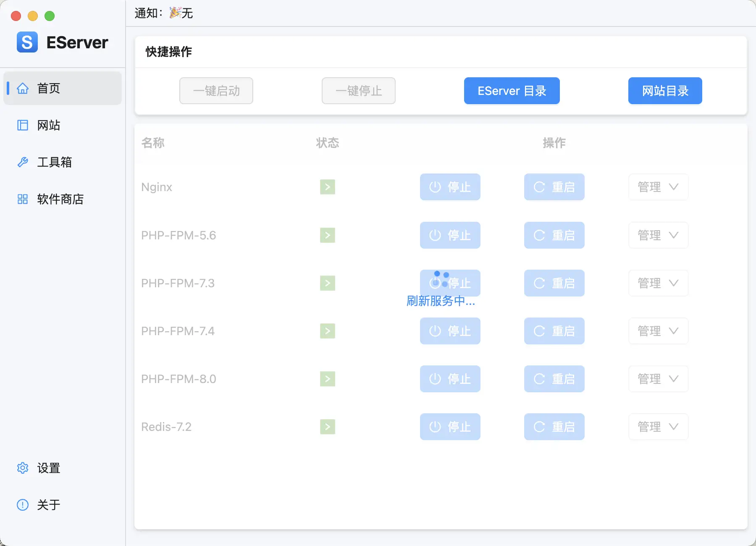Expand the Nginx 管理 dropdown

(x=659, y=187)
